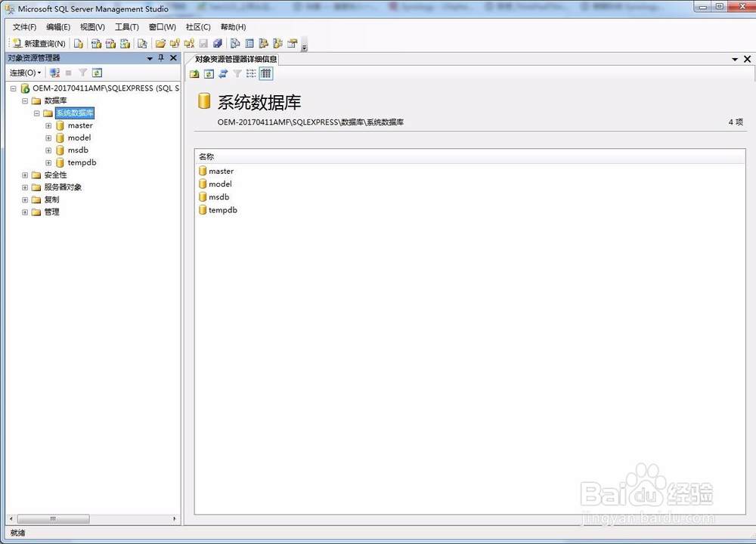Open the 编辑(E) menu
756x544 pixels.
click(58, 27)
